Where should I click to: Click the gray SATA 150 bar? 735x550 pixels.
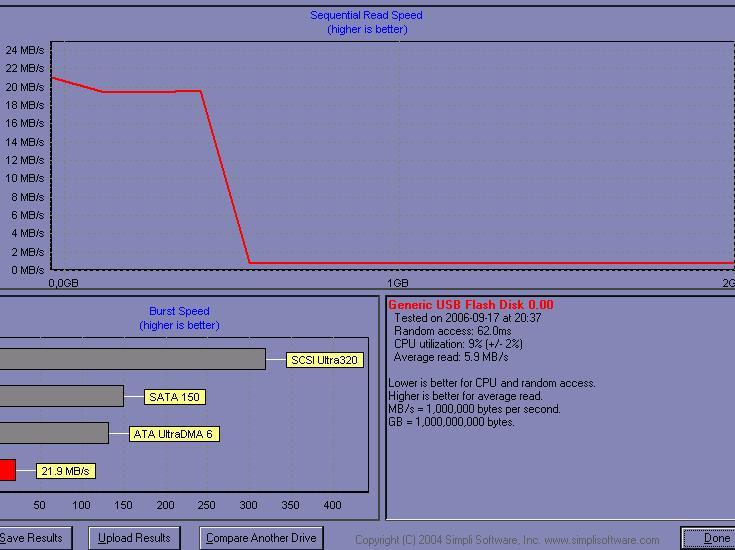tap(62, 396)
